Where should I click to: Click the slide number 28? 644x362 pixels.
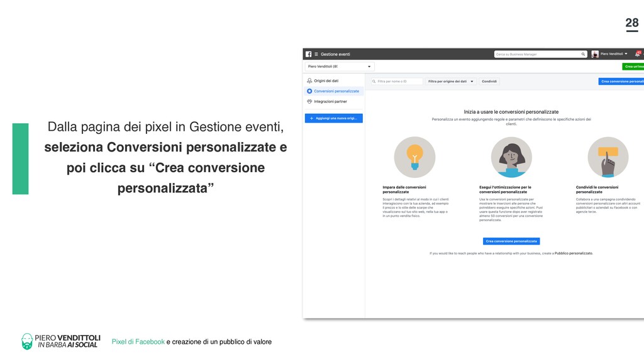[x=631, y=23]
